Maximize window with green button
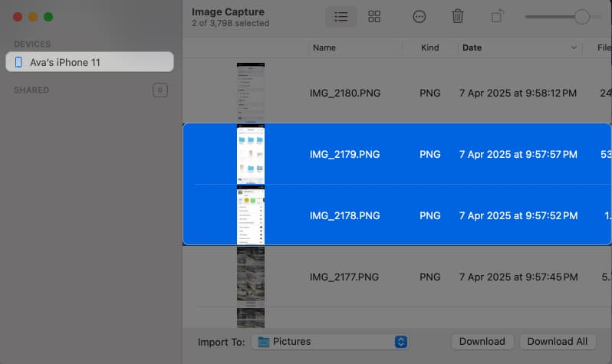Image resolution: width=612 pixels, height=364 pixels. pos(48,17)
